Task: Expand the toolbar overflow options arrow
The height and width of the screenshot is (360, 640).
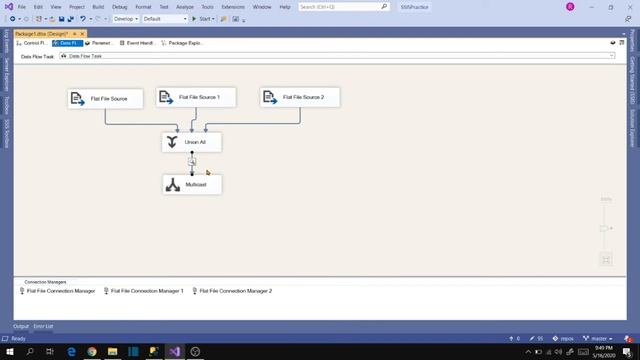Action: [x=244, y=20]
